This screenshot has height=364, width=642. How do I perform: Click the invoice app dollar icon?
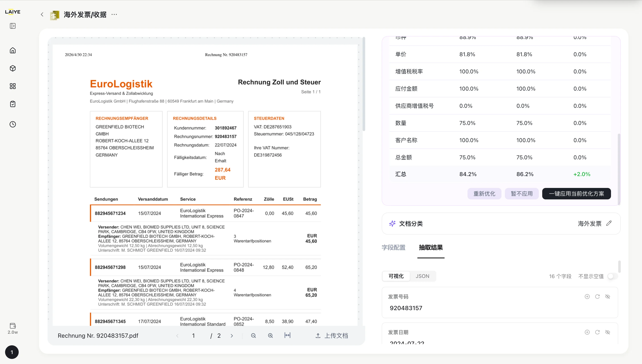pyautogui.click(x=55, y=15)
